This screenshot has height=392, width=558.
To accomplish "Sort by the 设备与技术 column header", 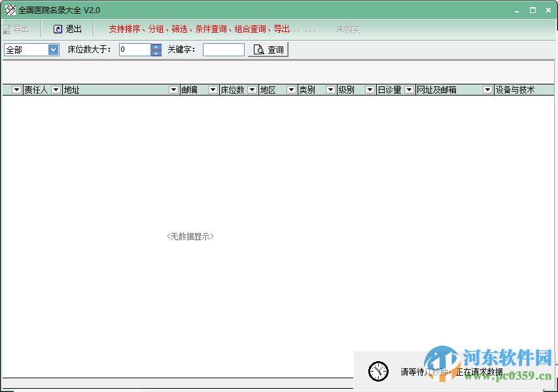I will (x=524, y=90).
